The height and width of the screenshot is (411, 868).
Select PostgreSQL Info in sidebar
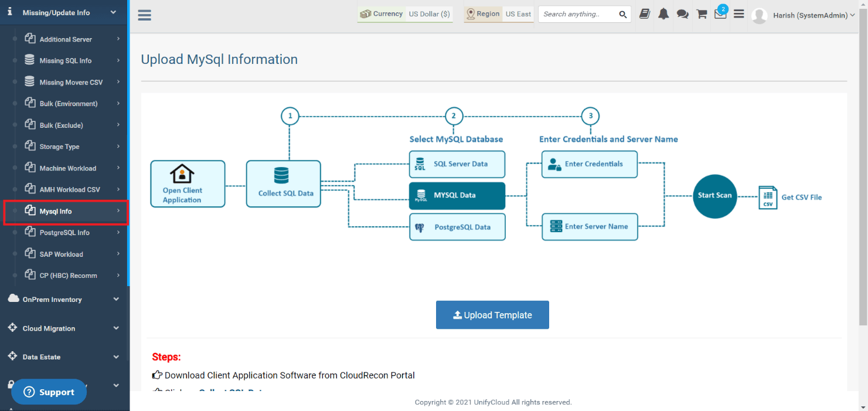coord(64,233)
